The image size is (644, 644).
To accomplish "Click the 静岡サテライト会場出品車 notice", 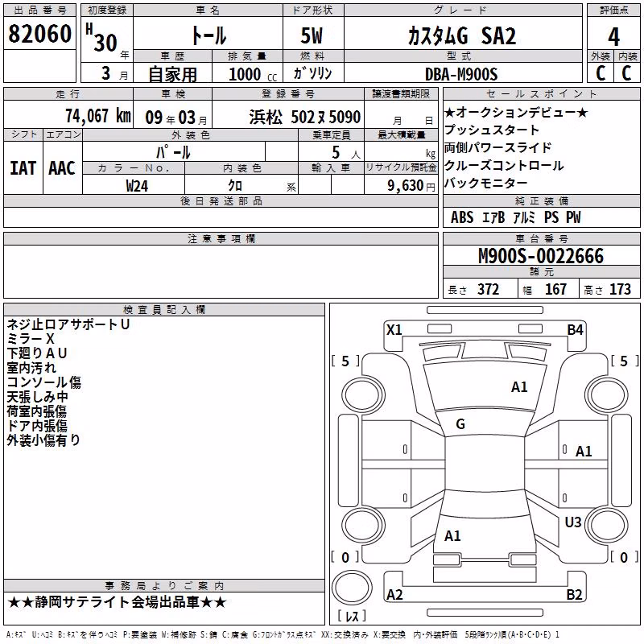I will 117,602.
